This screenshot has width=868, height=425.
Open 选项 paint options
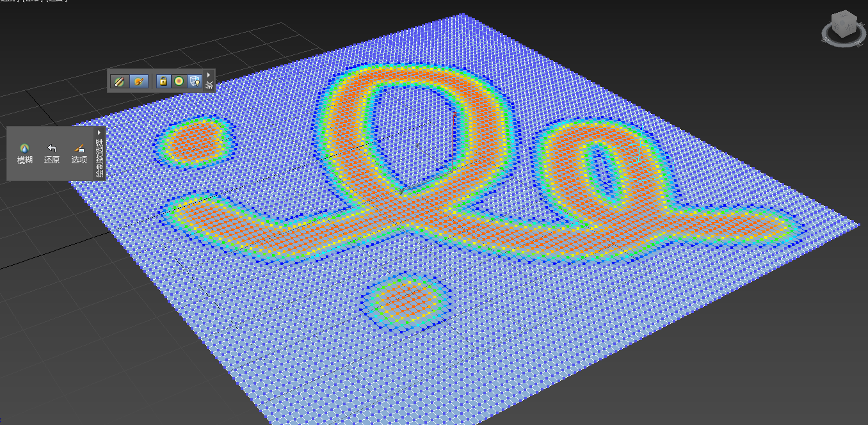79,154
